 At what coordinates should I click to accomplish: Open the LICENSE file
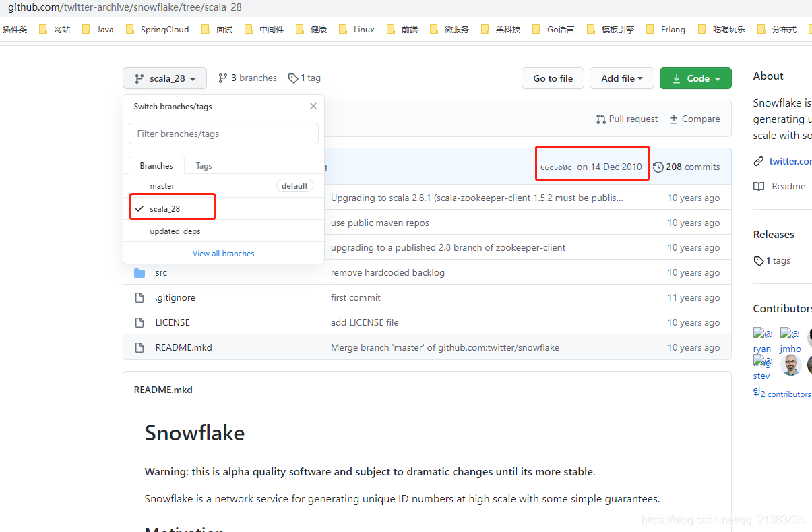click(173, 322)
